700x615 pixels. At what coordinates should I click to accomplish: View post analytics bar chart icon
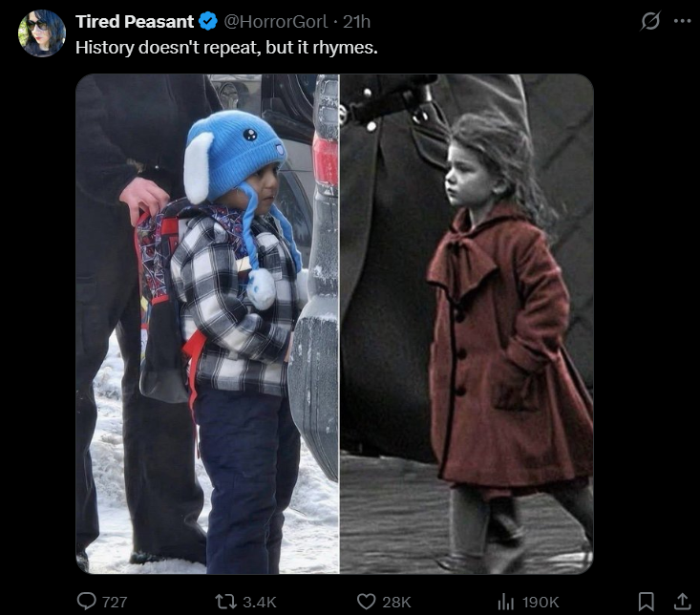tap(506, 602)
